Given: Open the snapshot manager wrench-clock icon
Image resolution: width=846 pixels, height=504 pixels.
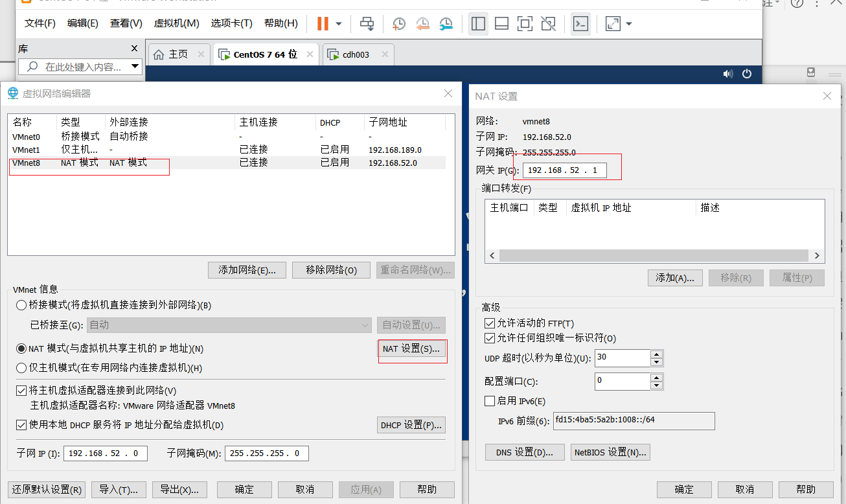Looking at the screenshot, I should pyautogui.click(x=446, y=24).
